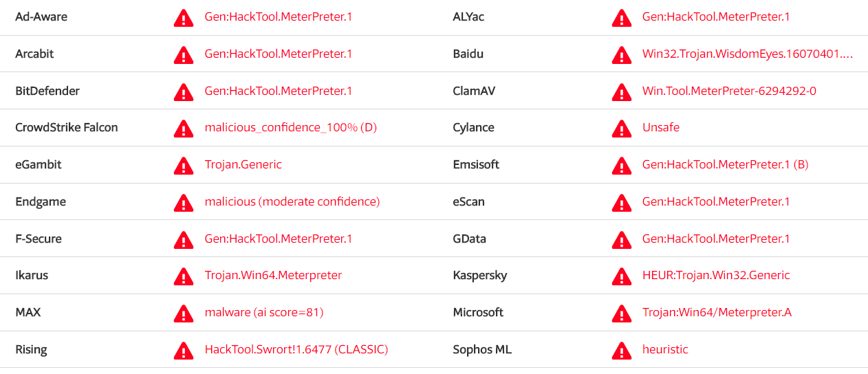Select the Emsisoft engine name
Viewport: 868px width, 374px height.
click(476, 164)
